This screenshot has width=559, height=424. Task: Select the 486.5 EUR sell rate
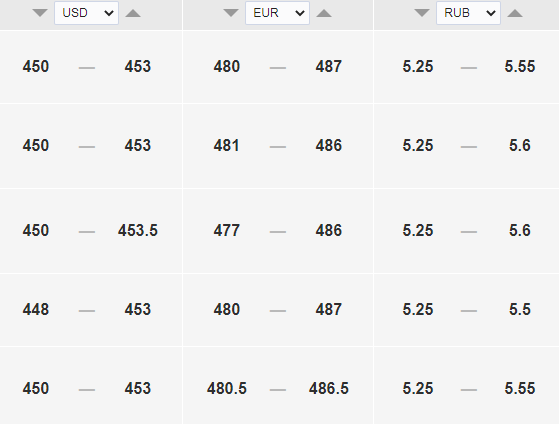pos(329,388)
